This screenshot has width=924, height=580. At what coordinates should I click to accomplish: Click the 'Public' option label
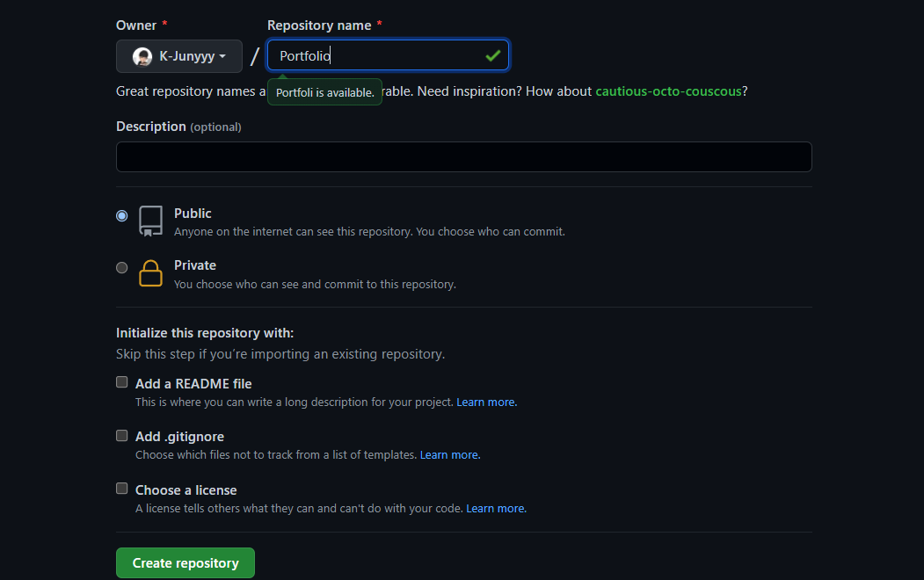pos(193,214)
